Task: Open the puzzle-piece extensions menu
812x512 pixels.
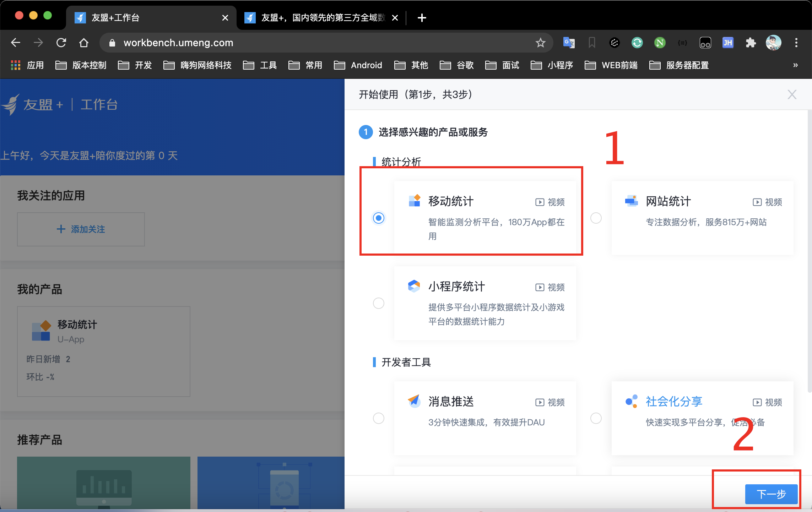Action: [751, 43]
